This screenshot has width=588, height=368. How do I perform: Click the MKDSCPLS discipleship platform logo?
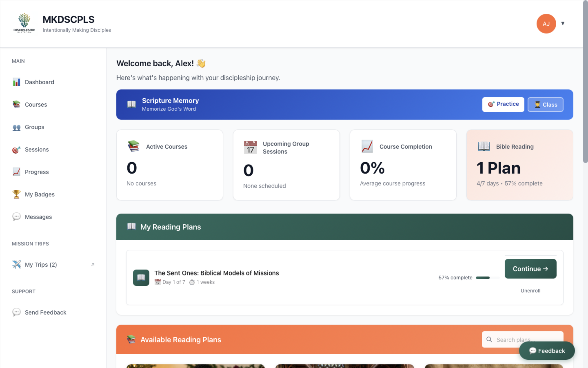[x=24, y=23]
